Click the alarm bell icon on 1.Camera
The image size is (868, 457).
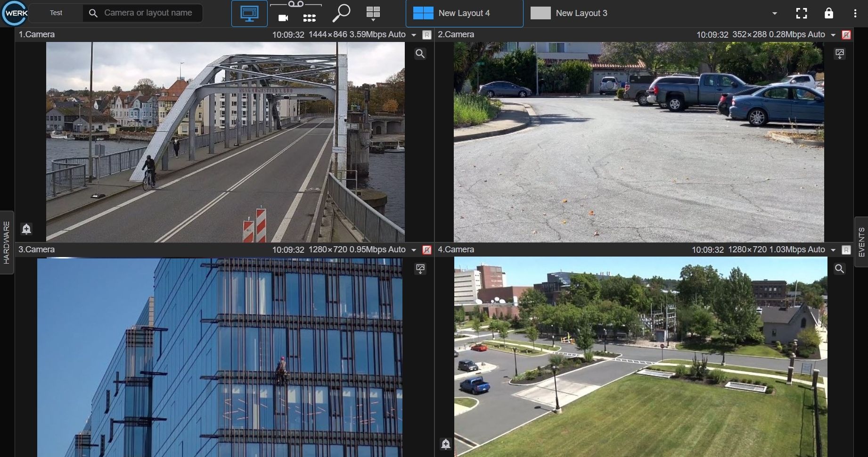pyautogui.click(x=26, y=229)
